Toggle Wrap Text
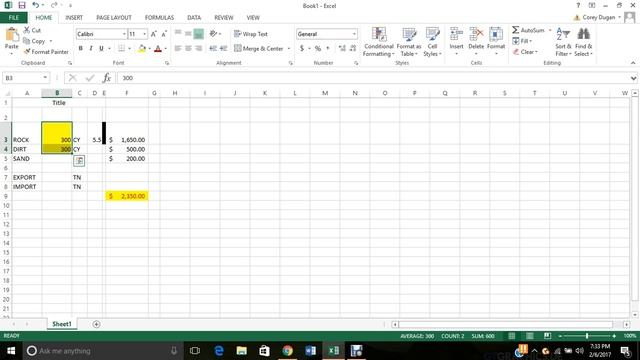 pos(251,34)
